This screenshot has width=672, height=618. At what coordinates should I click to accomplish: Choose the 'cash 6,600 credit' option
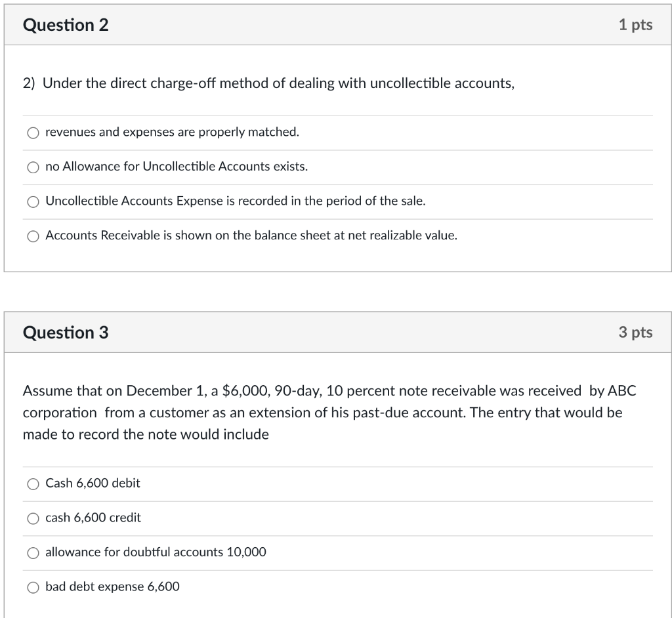click(x=33, y=518)
